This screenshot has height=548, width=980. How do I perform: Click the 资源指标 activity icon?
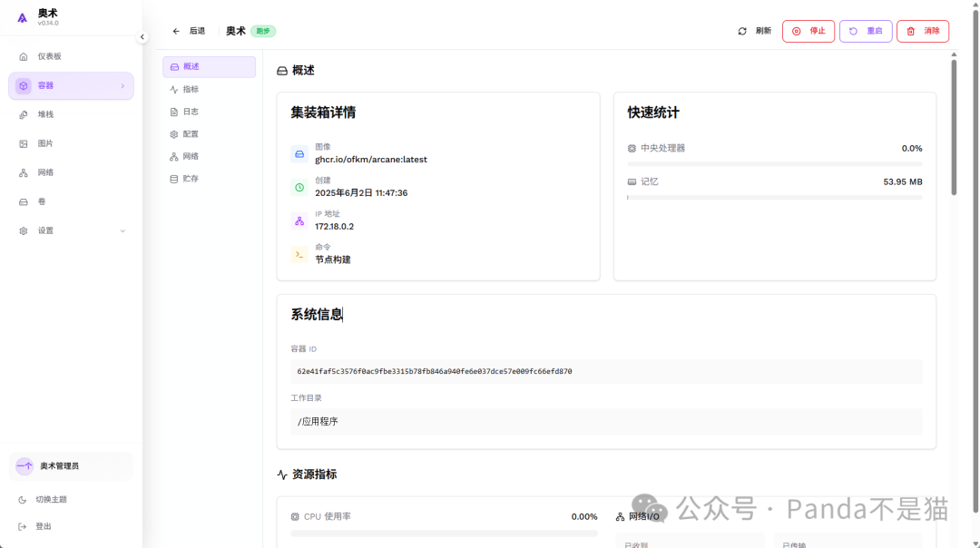coord(282,475)
